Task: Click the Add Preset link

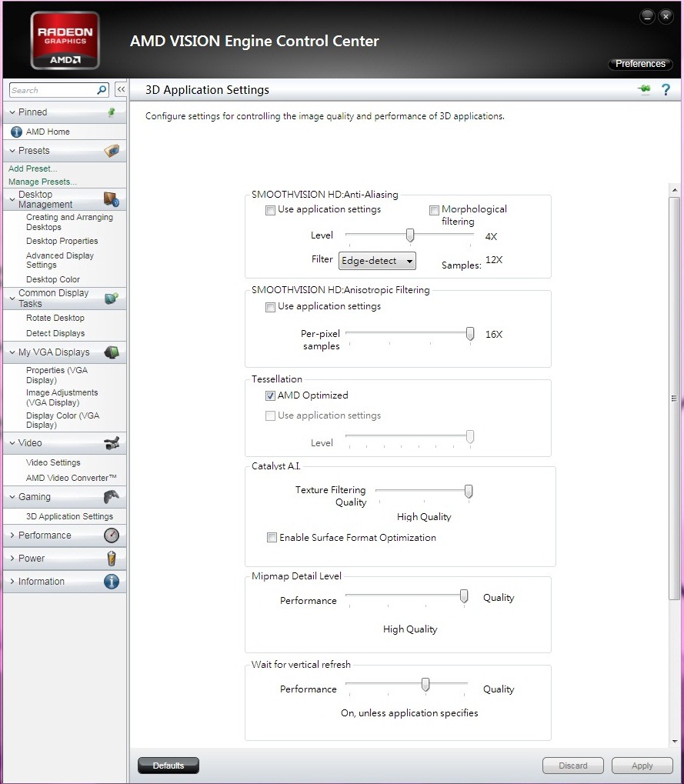Action: 32,168
